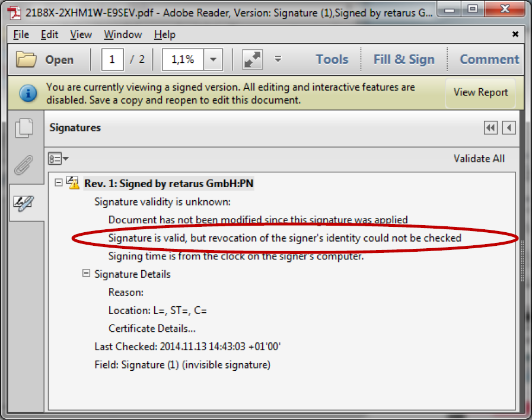Open the toolbar customize dropdown arrow
This screenshot has height=420, width=532.
[278, 59]
